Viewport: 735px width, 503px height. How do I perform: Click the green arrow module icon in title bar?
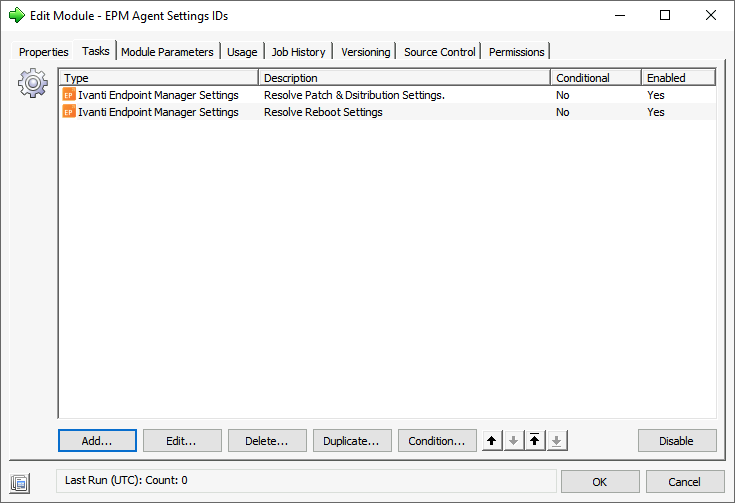17,15
